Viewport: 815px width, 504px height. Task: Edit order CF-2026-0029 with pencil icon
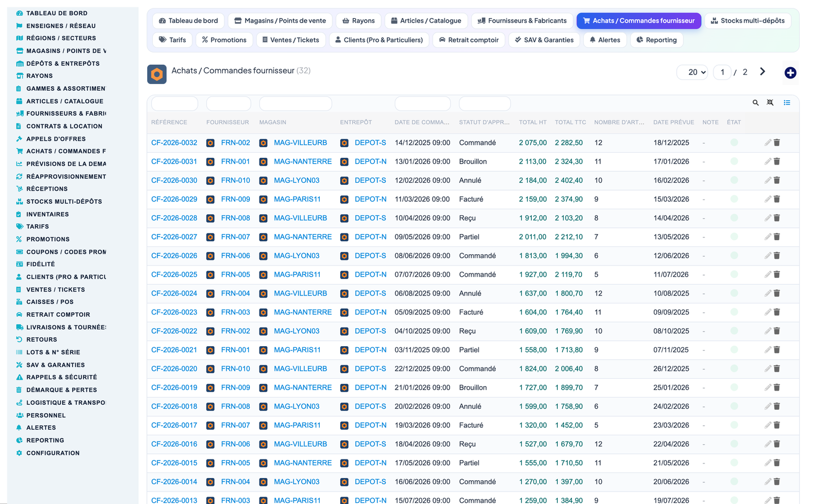point(768,199)
